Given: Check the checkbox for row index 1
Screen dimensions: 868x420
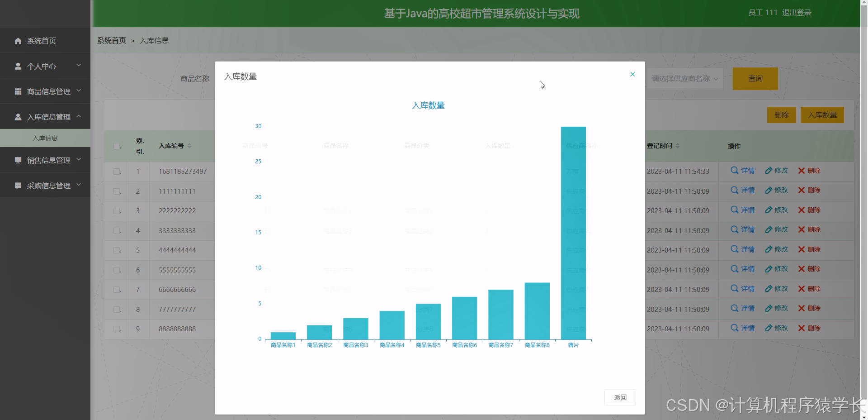Looking at the screenshot, I should 117,172.
